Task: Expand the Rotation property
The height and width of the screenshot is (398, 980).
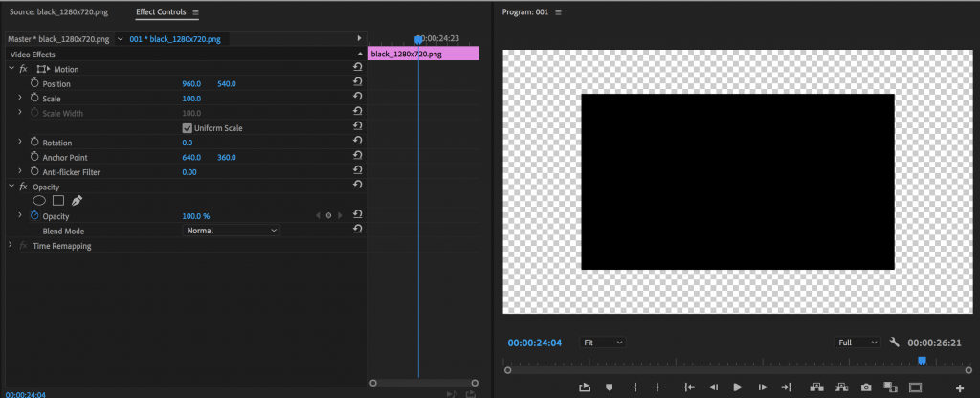Action: click(x=19, y=142)
